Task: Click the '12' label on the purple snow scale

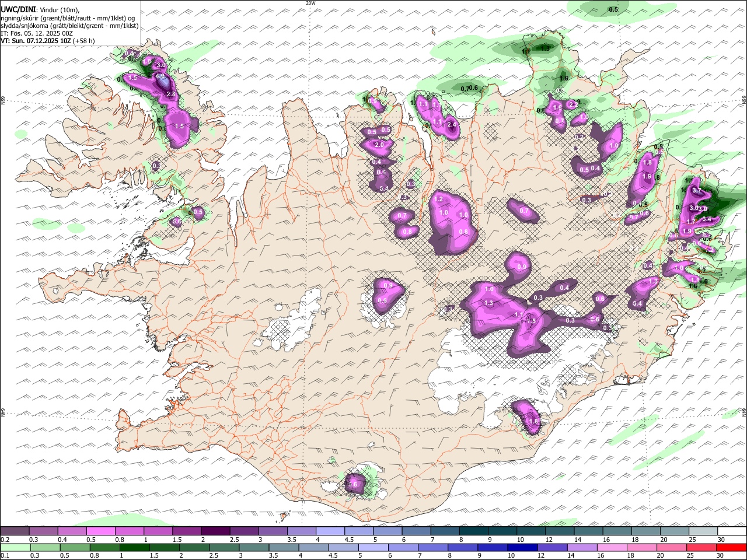Action: coord(549,540)
